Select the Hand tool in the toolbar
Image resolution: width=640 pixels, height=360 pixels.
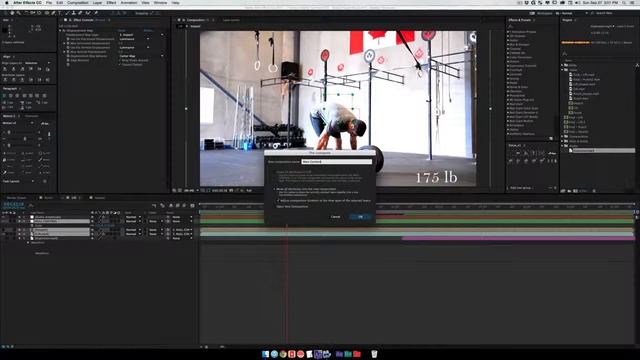click(x=12, y=13)
